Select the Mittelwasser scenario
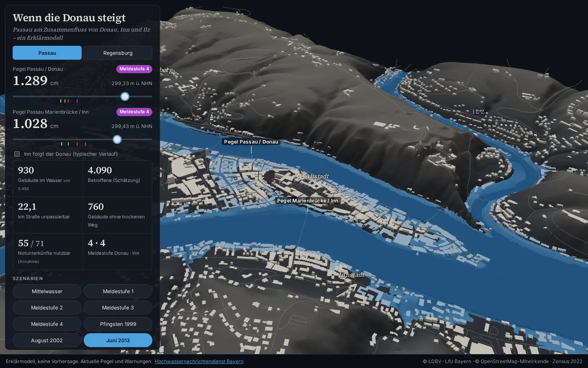588x368 pixels. tap(47, 292)
